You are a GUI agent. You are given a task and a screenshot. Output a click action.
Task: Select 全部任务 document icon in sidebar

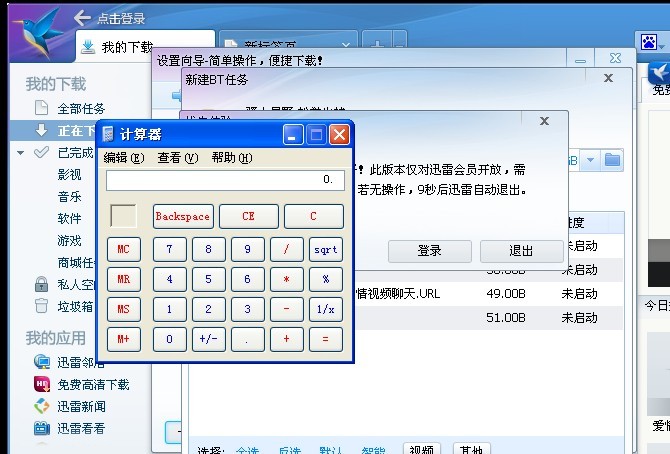41,108
